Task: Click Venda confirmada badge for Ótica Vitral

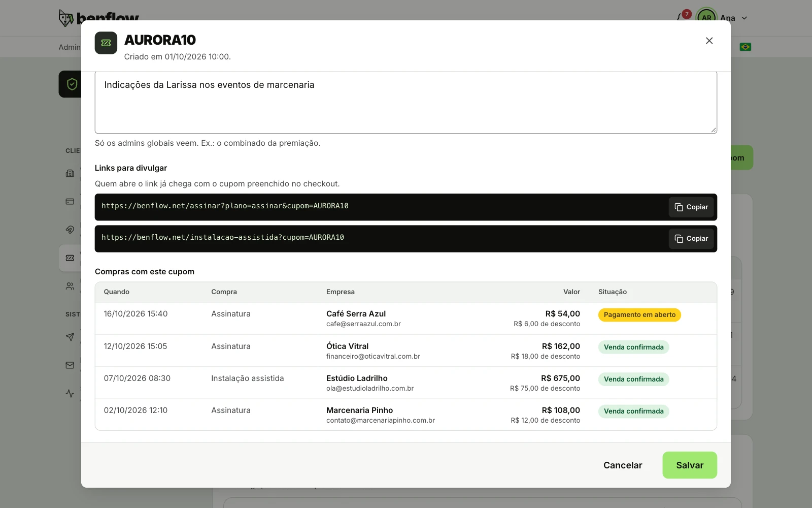Action: tap(633, 347)
